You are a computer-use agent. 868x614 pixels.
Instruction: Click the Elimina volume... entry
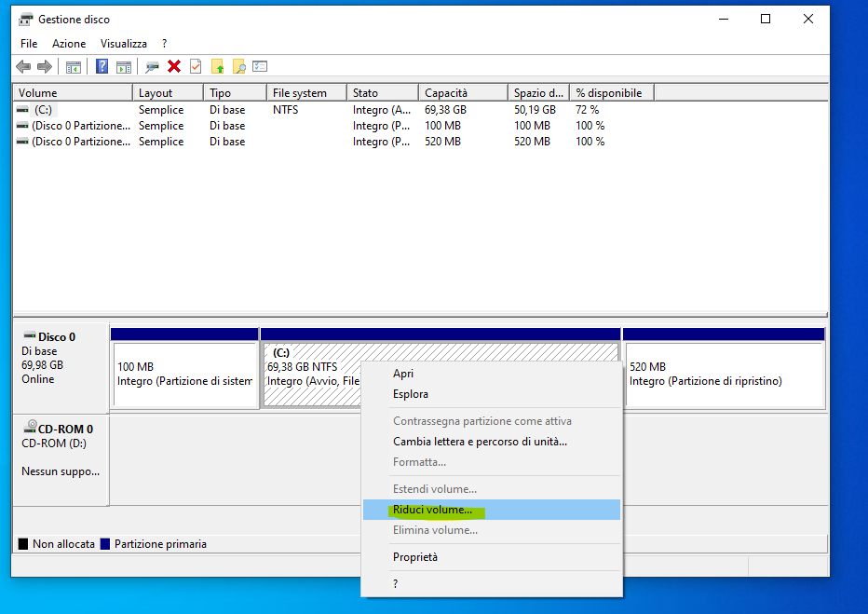492,530
